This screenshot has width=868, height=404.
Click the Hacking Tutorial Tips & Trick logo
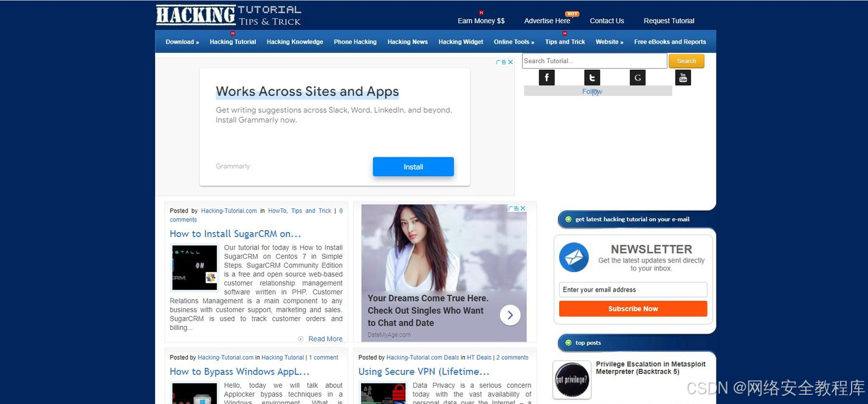coord(229,15)
